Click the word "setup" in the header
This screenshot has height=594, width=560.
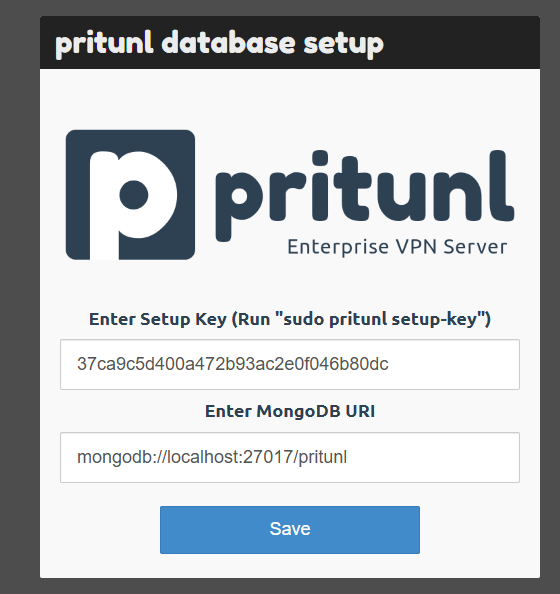[x=343, y=44]
